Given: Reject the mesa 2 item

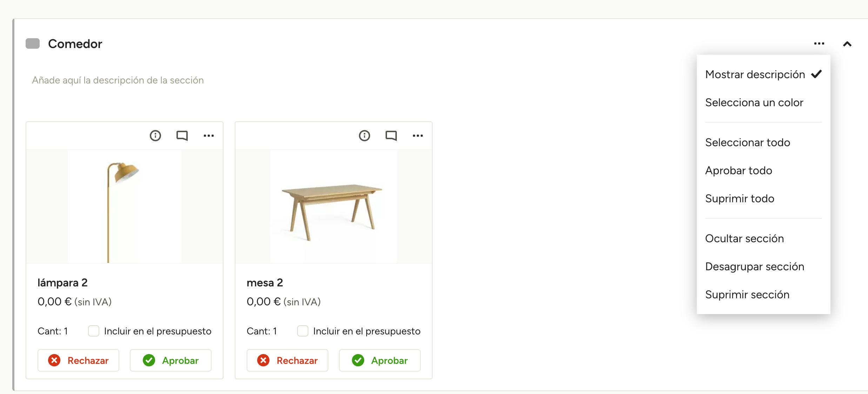Looking at the screenshot, I should coord(287,360).
